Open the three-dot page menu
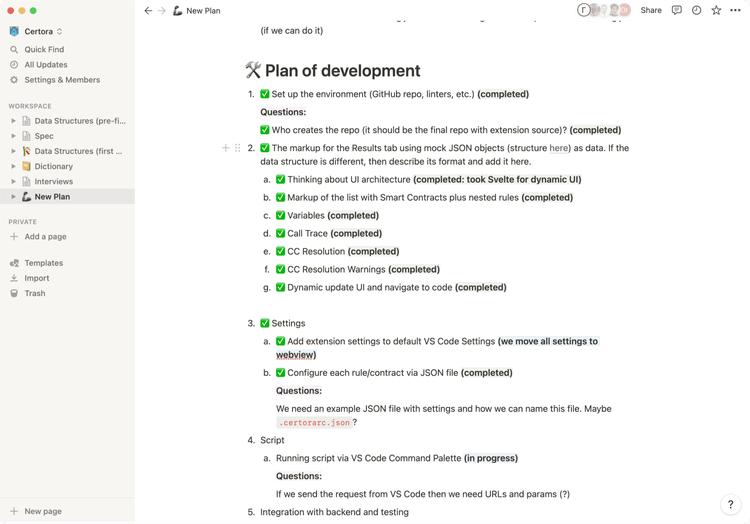 [x=736, y=10]
